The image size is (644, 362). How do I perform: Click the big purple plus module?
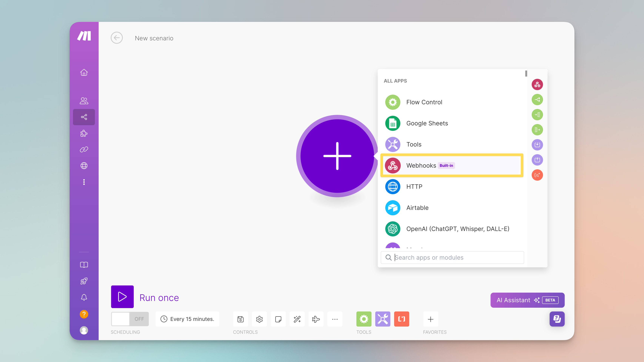[x=337, y=156]
